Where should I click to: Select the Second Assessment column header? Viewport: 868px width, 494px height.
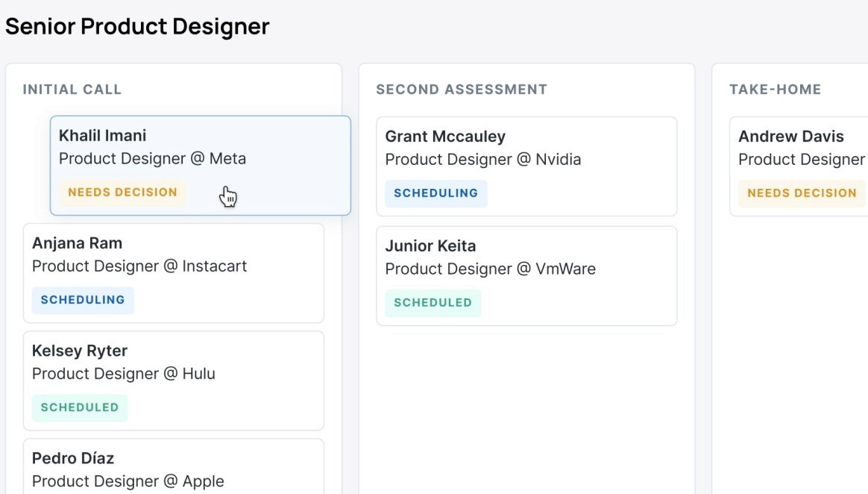pyautogui.click(x=462, y=90)
